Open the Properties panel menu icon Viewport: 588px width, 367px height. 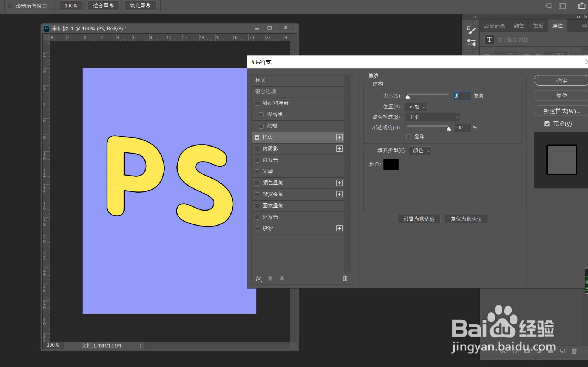tap(584, 26)
